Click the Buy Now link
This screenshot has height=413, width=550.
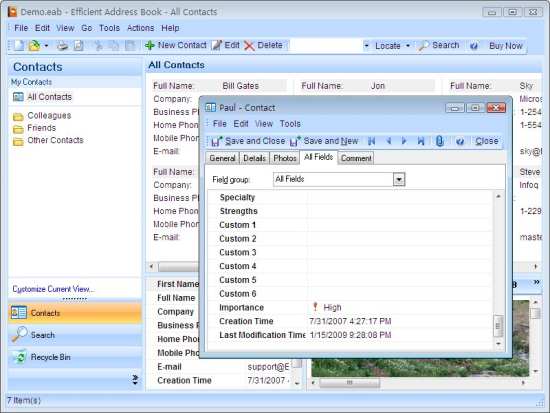point(505,46)
